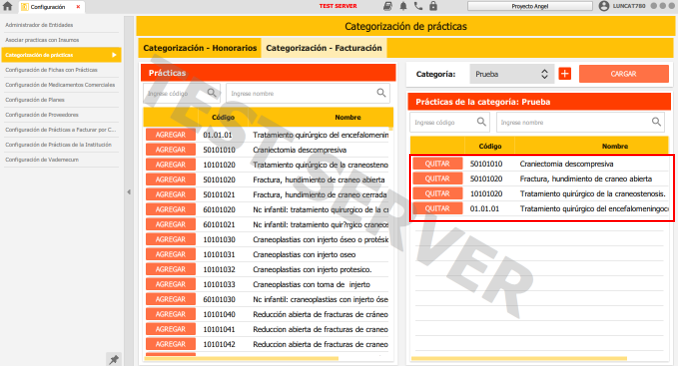
Task: Open the Categoría dropdown showing Prueba
Action: (512, 74)
